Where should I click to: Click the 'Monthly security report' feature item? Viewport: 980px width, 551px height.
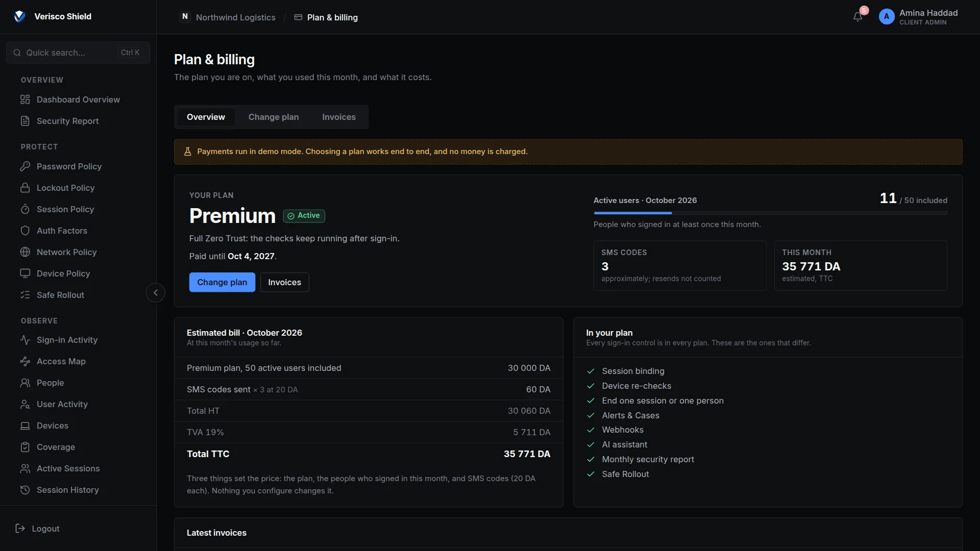click(648, 460)
